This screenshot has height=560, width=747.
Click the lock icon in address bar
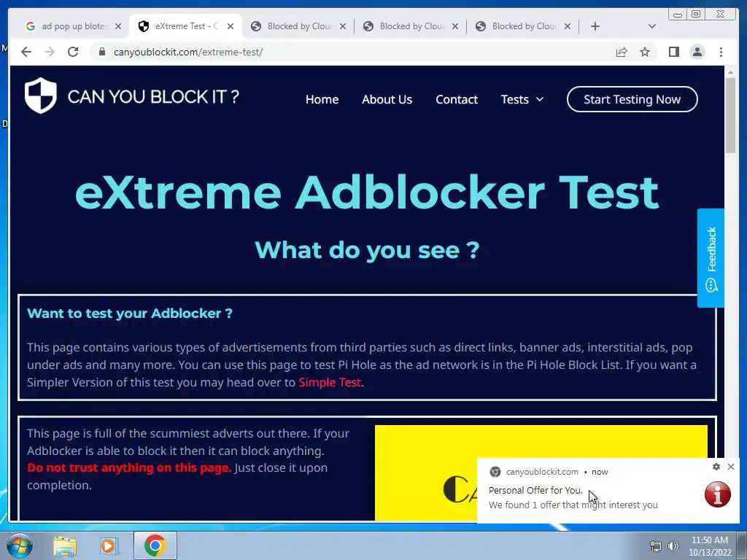(x=102, y=52)
